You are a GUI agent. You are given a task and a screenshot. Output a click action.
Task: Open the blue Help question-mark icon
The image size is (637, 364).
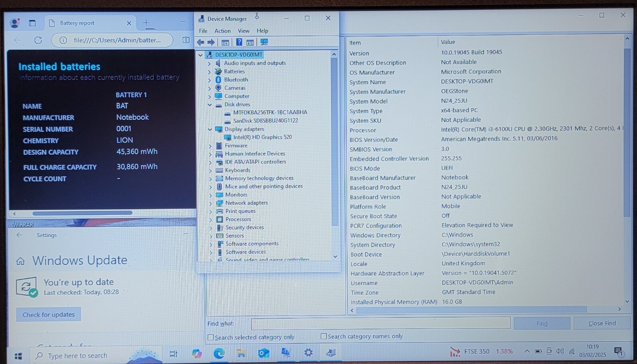239,42
